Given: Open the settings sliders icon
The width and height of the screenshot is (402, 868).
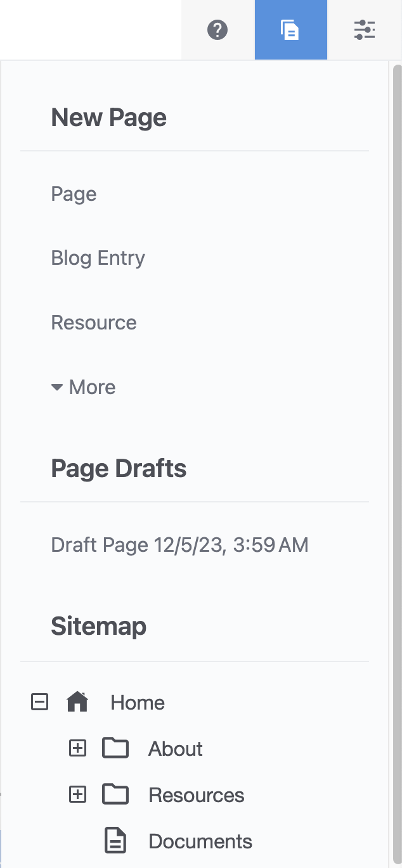Looking at the screenshot, I should pyautogui.click(x=365, y=29).
